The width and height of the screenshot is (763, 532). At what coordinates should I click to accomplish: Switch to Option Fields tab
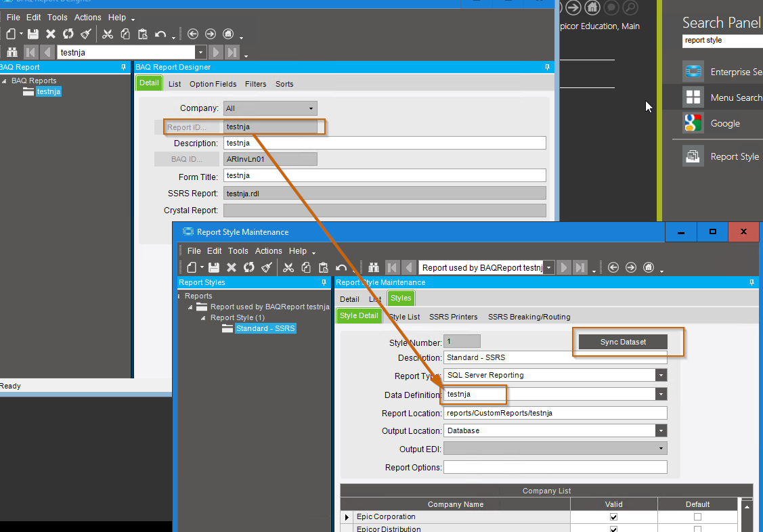pos(213,84)
